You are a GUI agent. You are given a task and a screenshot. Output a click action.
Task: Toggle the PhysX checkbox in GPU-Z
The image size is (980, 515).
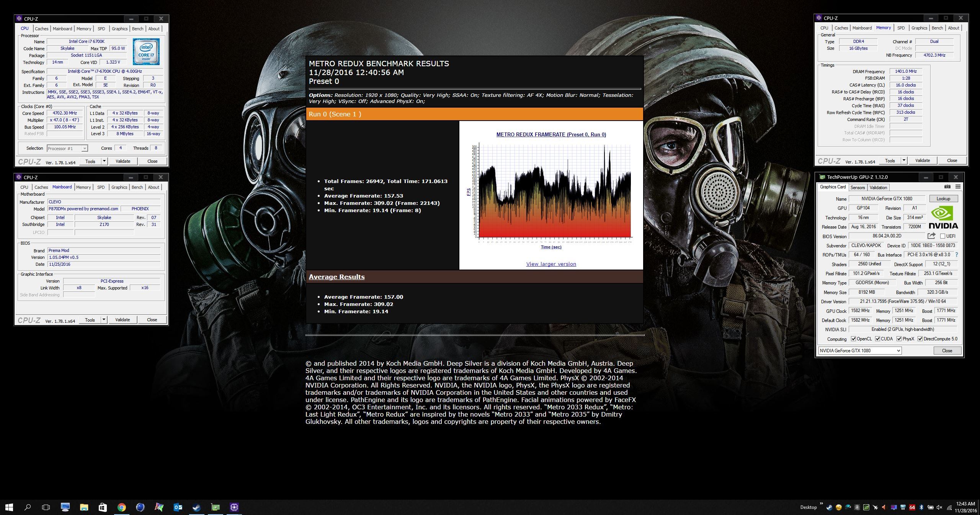pos(899,339)
